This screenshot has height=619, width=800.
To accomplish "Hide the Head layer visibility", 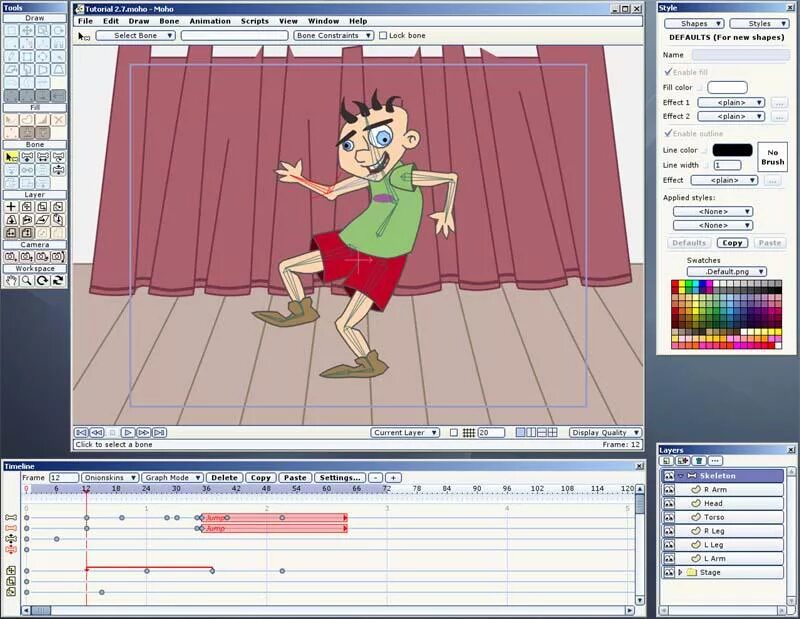I will (x=668, y=504).
